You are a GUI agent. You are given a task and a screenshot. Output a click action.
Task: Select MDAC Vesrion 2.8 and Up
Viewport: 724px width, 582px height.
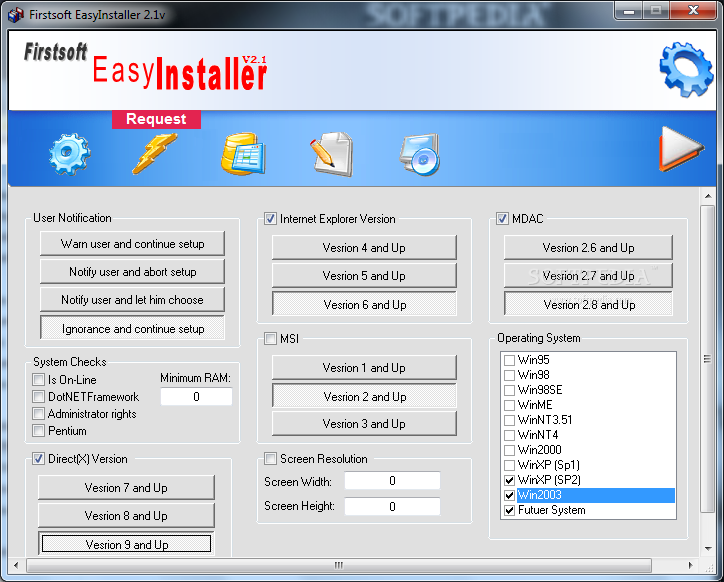point(588,304)
